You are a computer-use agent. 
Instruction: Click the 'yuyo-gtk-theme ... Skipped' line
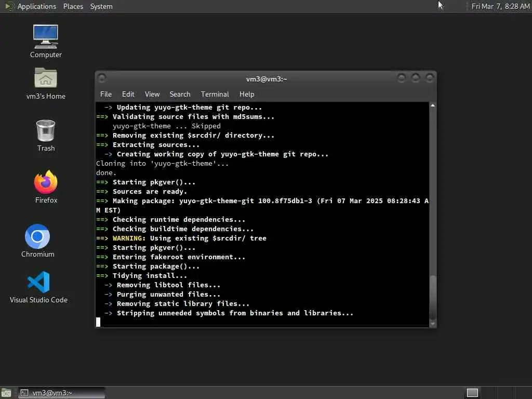[x=167, y=126]
